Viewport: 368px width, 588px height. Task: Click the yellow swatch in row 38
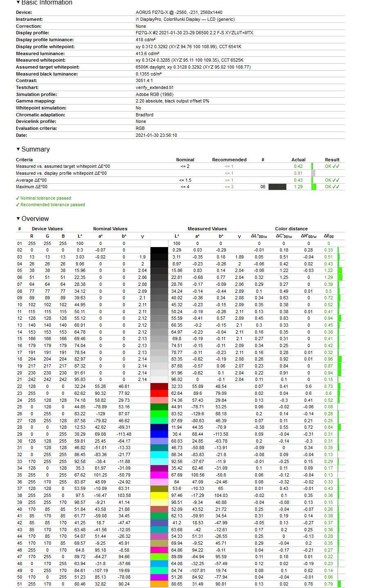[159, 495]
